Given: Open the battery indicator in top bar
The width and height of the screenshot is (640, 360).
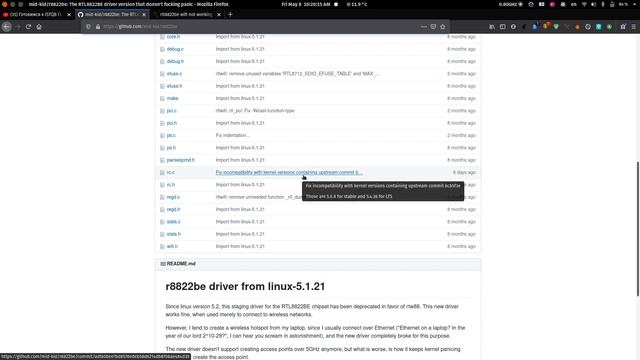Looking at the screenshot, I should coord(612,4).
